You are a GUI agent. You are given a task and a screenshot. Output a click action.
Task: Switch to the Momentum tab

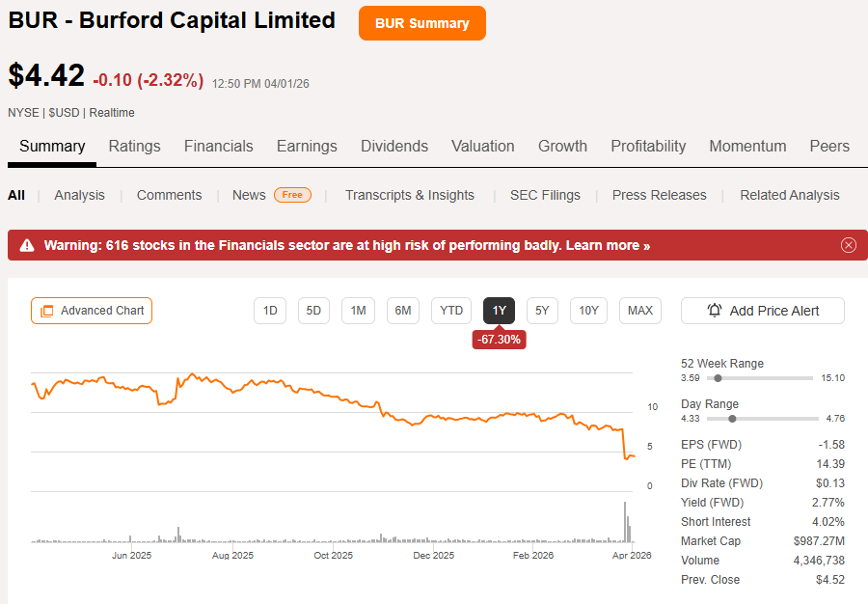[747, 146]
